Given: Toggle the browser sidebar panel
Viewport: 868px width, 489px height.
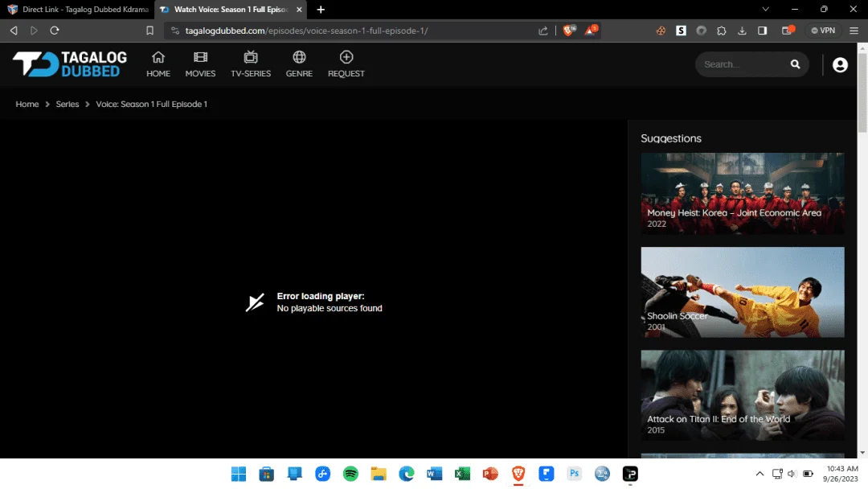Looking at the screenshot, I should tap(762, 31).
